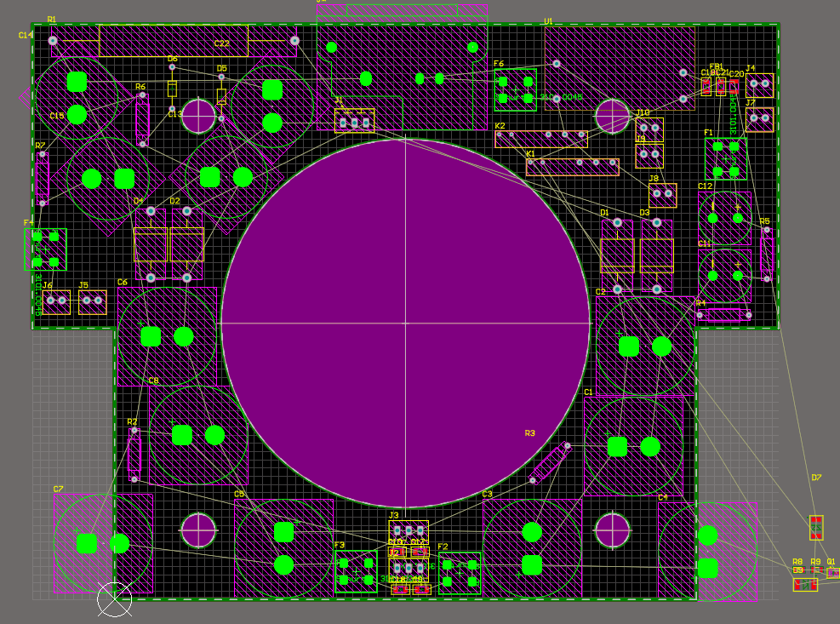Viewport: 840px width, 624px height.
Task: Select the D3 diode label
Action: coord(644,213)
